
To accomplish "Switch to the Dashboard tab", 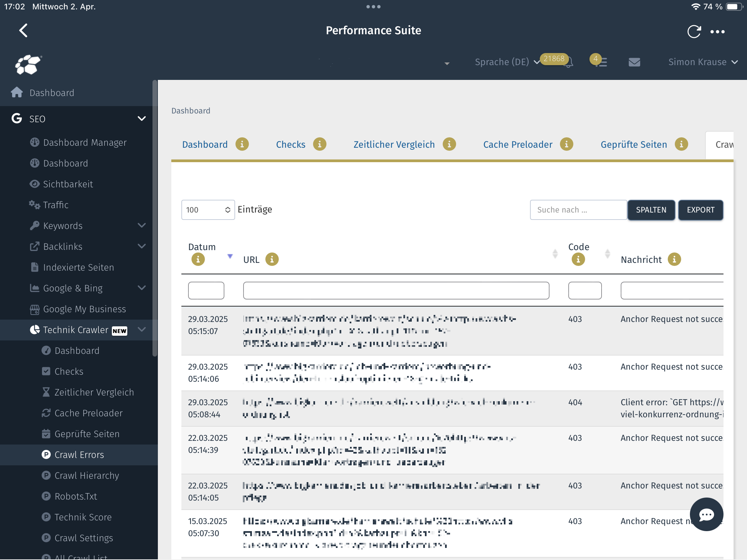I will tap(205, 144).
